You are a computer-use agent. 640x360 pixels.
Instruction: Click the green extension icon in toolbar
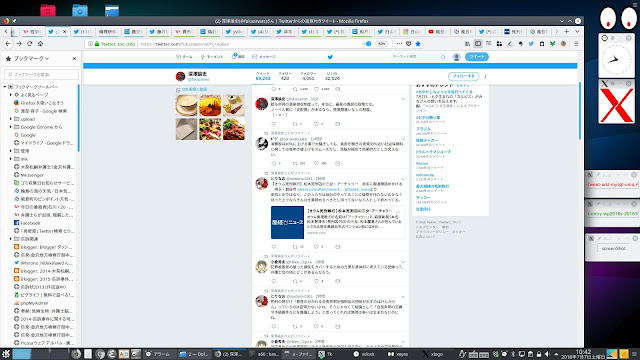point(552,44)
